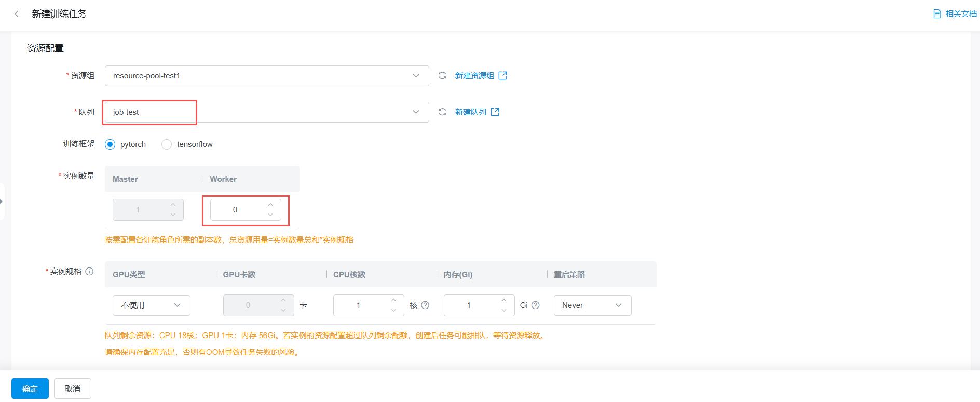
Task: Open the GPU类型 不使用 dropdown
Action: (151, 305)
